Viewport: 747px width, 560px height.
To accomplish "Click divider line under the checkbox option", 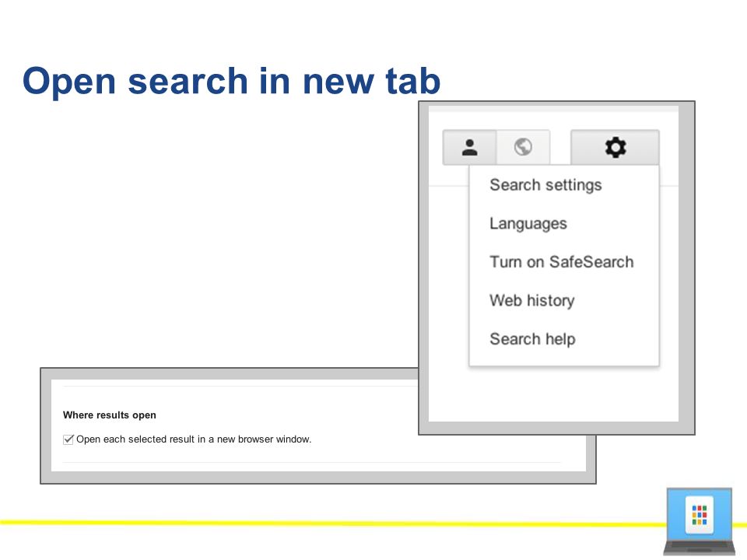I will tap(311, 462).
